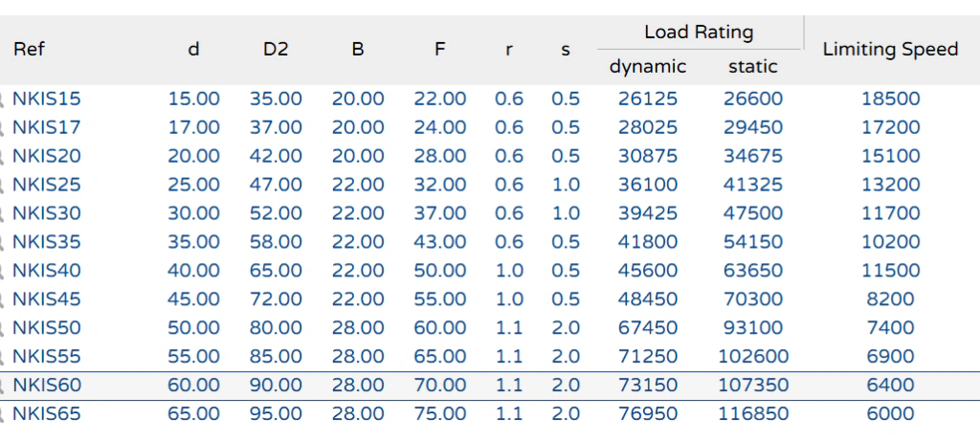Open the NKIS30 bearing reference
Viewport: 980px width, 442px height.
pyautogui.click(x=47, y=213)
